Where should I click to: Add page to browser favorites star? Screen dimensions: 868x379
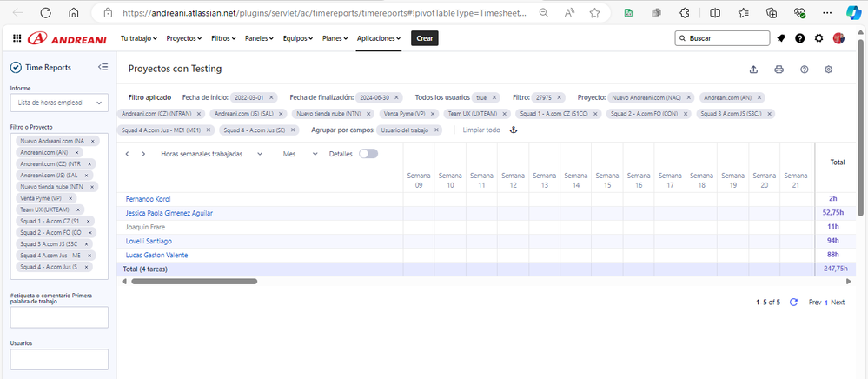coord(594,13)
